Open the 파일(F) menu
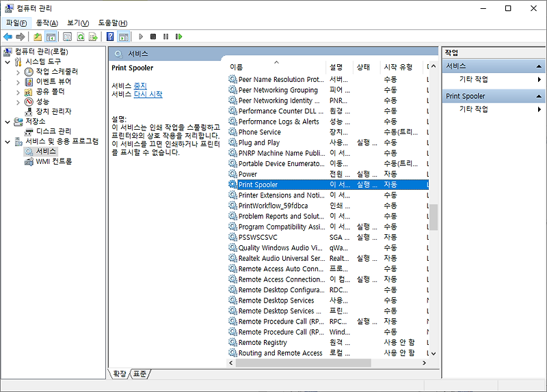 (x=16, y=23)
